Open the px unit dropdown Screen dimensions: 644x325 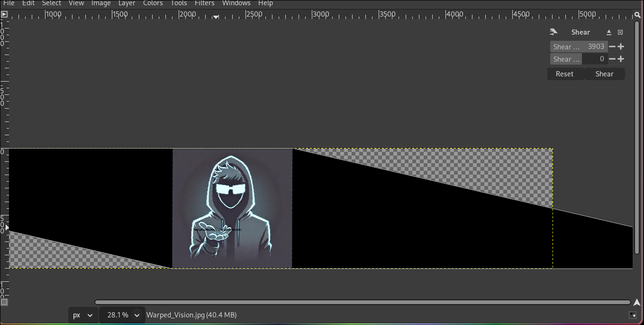tap(83, 315)
